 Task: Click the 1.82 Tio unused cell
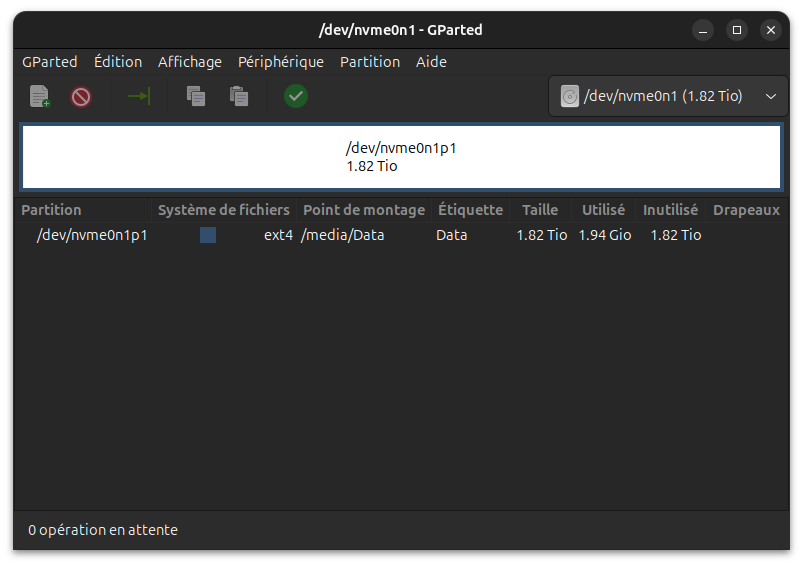(x=676, y=235)
